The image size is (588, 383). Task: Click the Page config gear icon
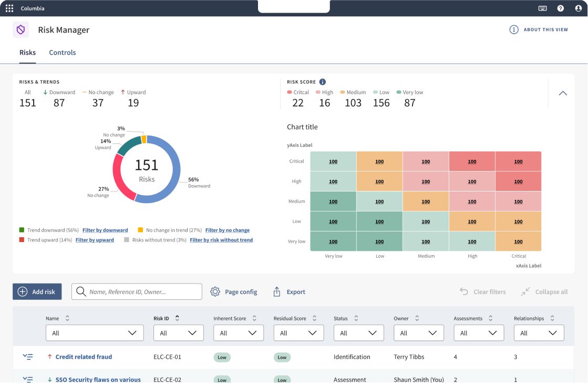click(x=215, y=292)
